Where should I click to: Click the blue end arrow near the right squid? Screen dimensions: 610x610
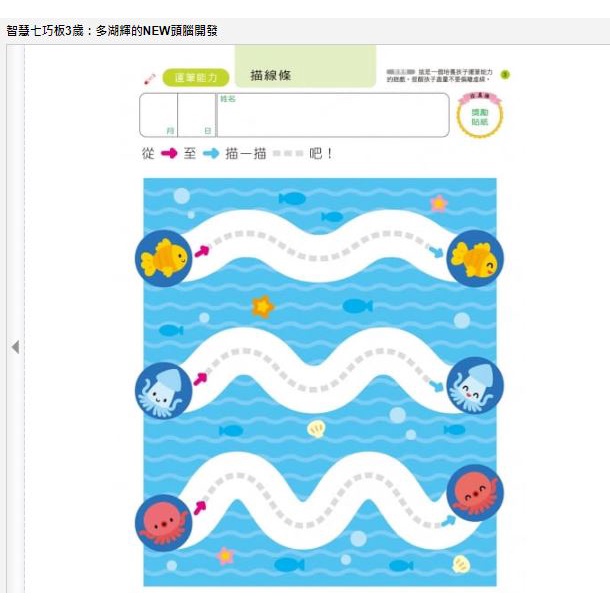tap(436, 386)
